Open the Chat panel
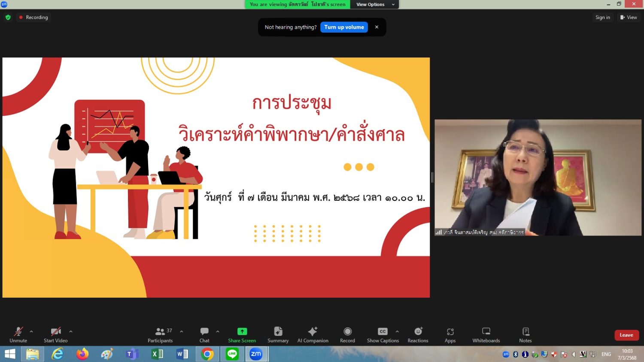644x362 pixels. tap(204, 335)
